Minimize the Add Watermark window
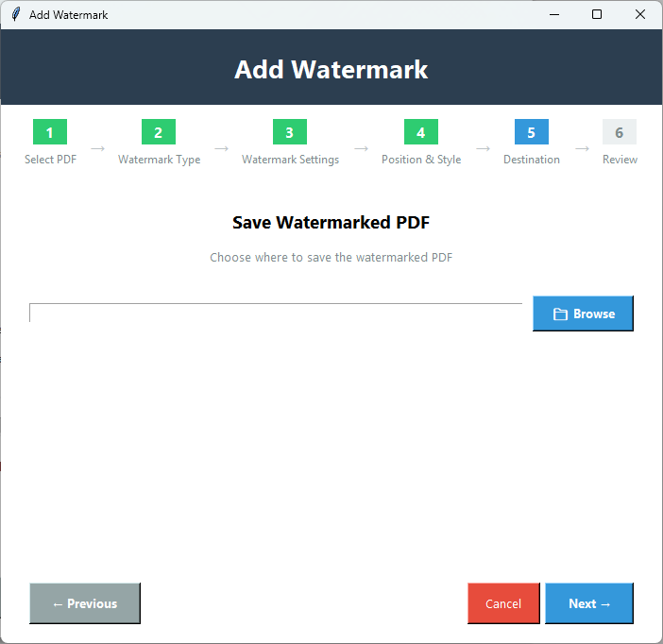 point(554,14)
